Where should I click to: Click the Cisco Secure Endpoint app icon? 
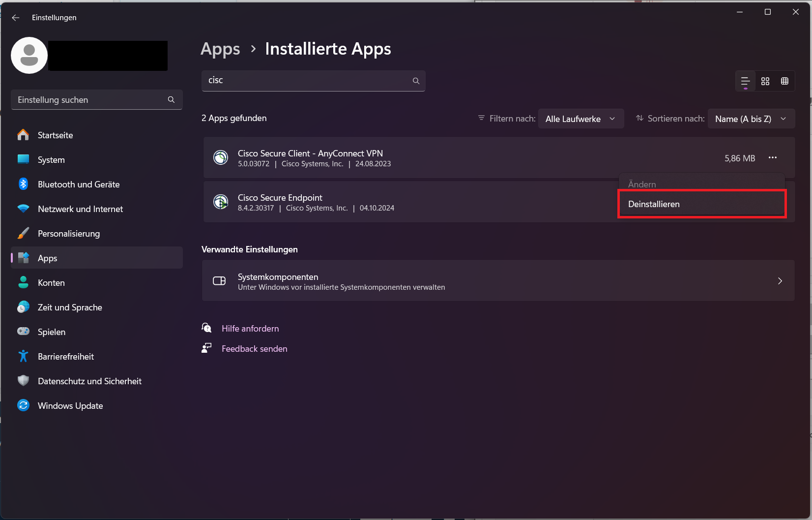point(221,202)
